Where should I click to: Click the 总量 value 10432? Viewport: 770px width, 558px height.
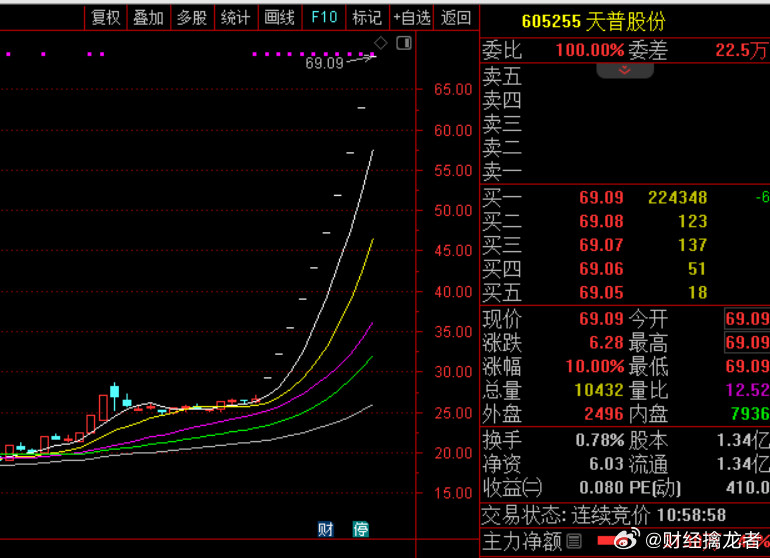tap(599, 390)
